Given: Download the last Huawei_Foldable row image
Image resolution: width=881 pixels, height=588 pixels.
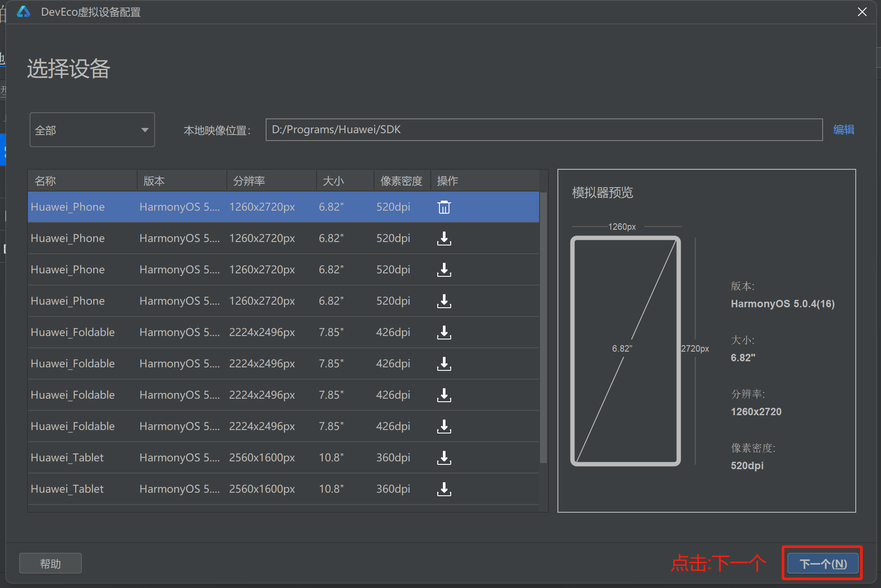Looking at the screenshot, I should 444,427.
